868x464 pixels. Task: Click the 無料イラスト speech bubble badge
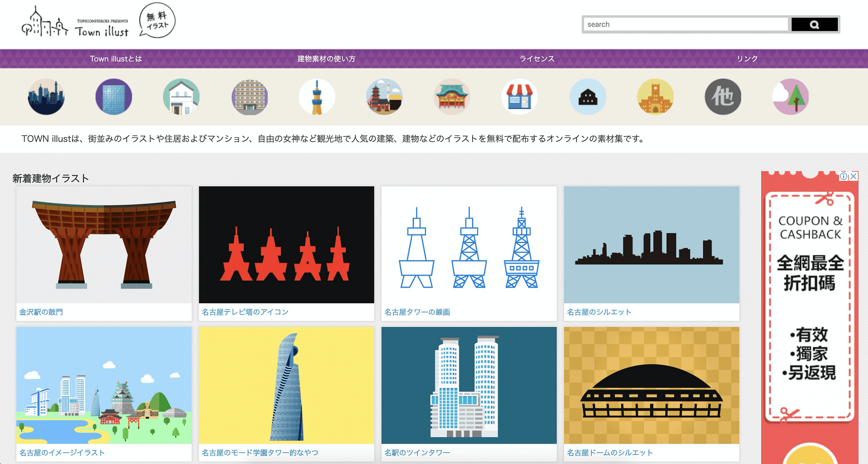[157, 21]
